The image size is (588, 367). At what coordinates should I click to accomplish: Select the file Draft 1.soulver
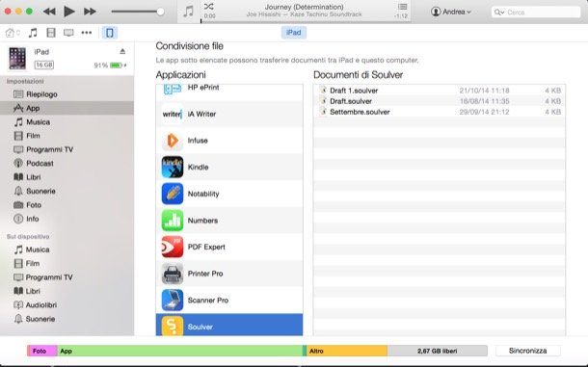pos(440,91)
